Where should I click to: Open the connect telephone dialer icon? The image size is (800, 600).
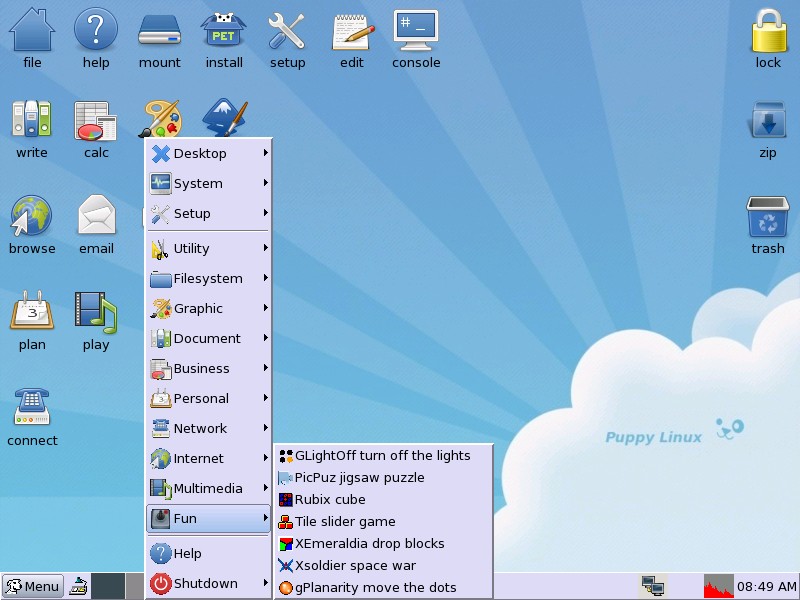[32, 411]
